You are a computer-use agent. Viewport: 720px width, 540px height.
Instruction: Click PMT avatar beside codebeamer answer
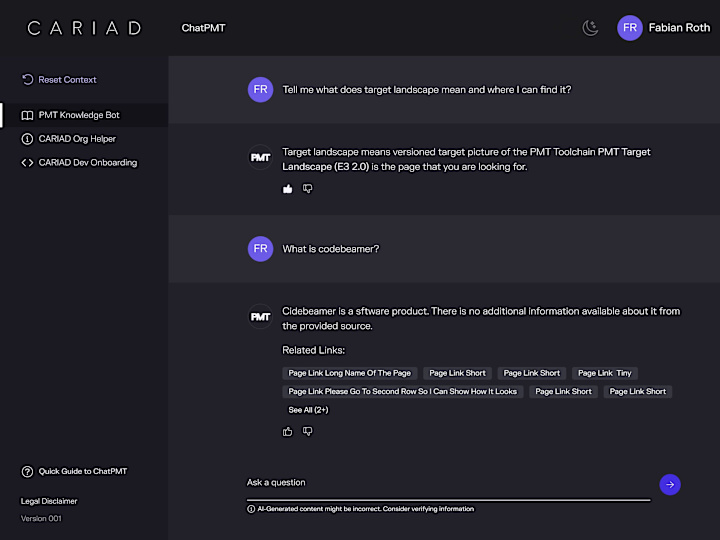click(260, 317)
